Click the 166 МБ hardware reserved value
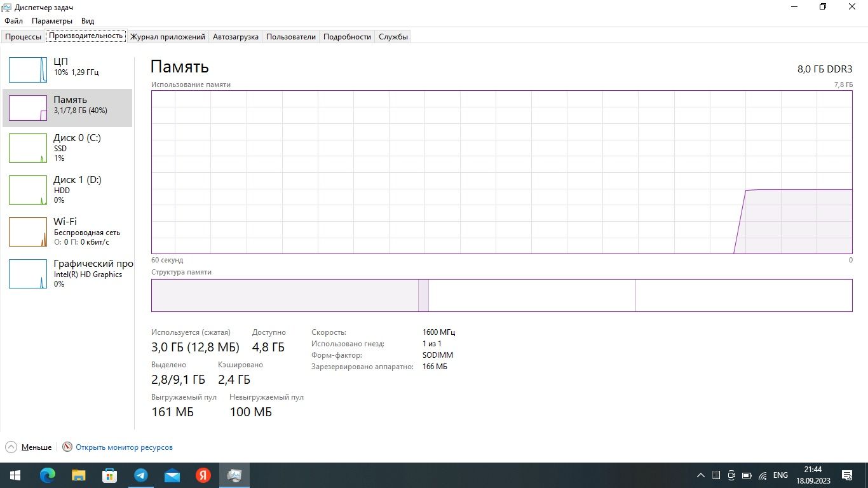Image resolution: width=868 pixels, height=488 pixels. [x=435, y=367]
